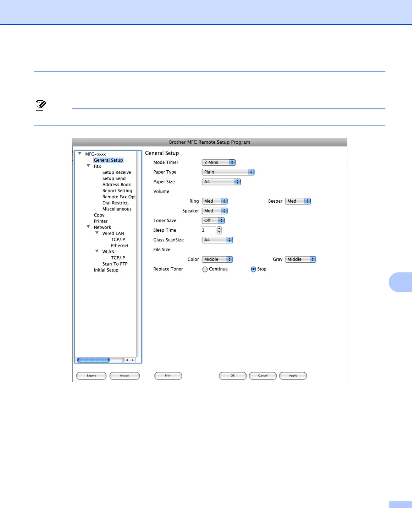
Task: Open Initial Setup page
Action: click(106, 270)
